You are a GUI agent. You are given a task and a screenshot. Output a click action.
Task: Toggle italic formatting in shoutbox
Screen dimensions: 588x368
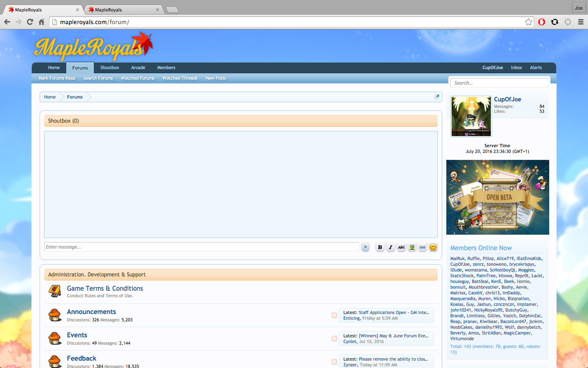pyautogui.click(x=391, y=247)
